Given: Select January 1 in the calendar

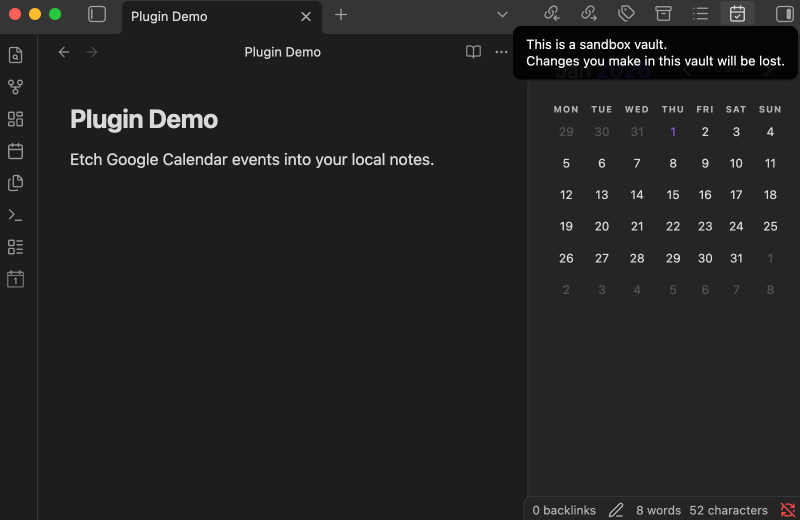Looking at the screenshot, I should coord(673,132).
